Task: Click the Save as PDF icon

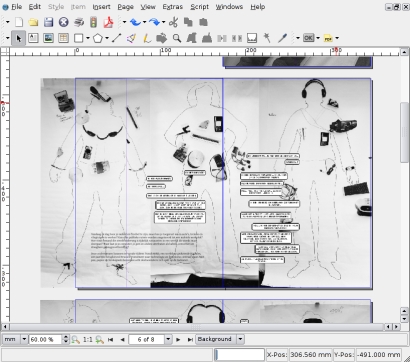Action: pos(108,22)
